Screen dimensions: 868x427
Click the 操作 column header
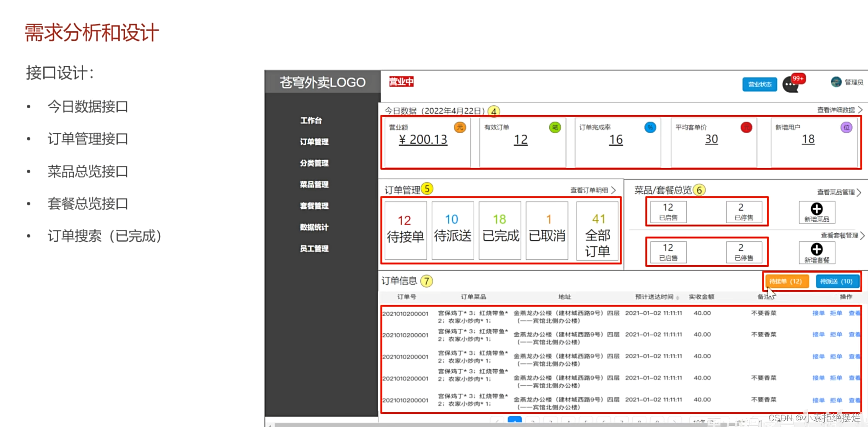[846, 297]
